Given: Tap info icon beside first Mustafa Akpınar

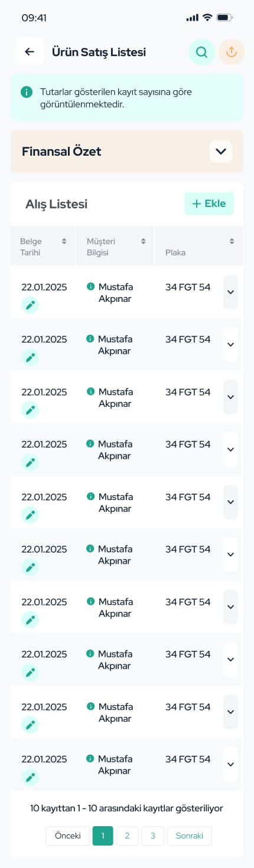Looking at the screenshot, I should pos(90,287).
